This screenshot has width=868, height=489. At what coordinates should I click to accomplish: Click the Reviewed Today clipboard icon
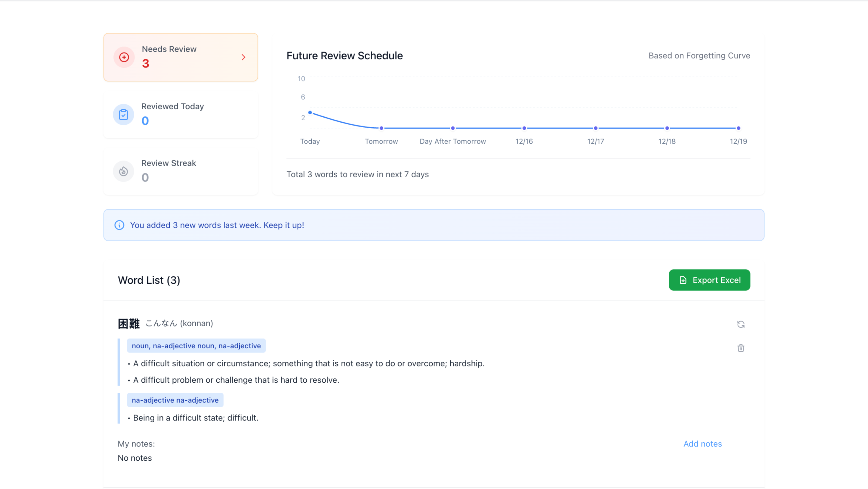pos(123,115)
